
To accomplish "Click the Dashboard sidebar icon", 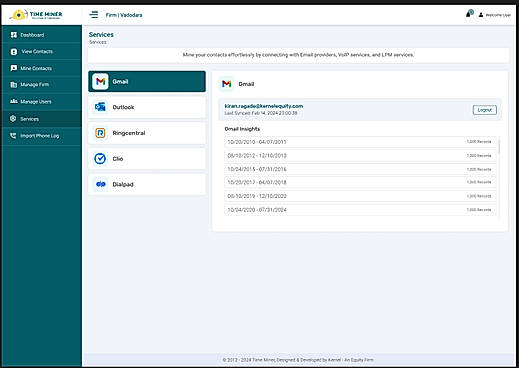I will click(14, 35).
